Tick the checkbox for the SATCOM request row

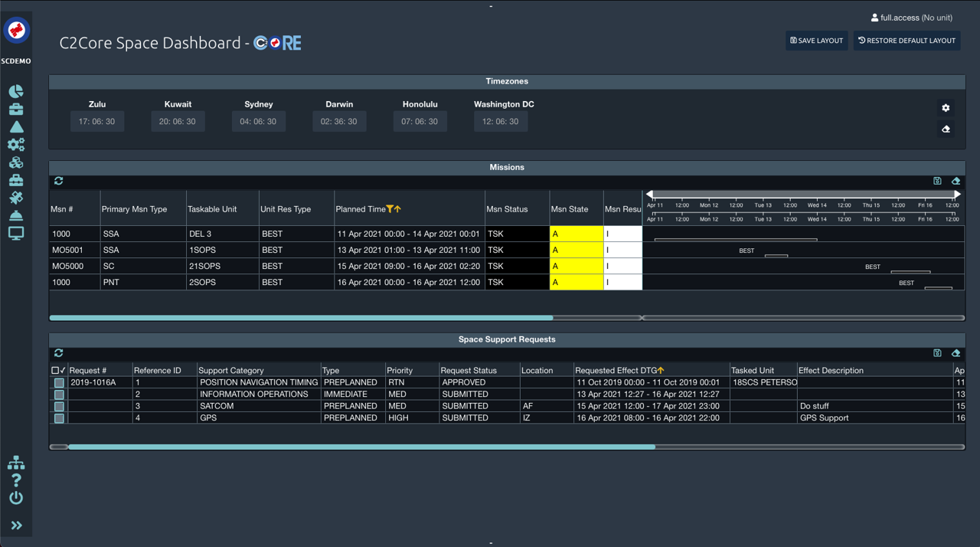point(59,406)
